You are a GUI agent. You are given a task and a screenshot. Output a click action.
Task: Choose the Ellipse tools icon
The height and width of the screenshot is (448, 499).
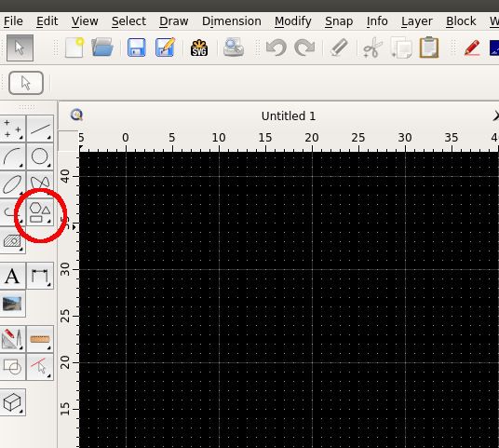[12, 184]
